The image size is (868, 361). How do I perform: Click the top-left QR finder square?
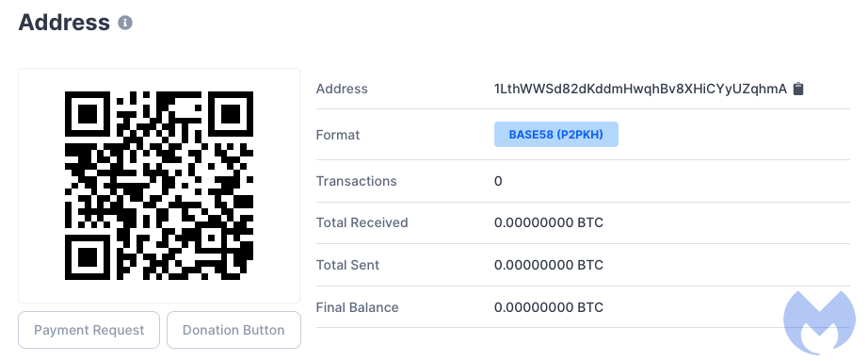point(88,114)
